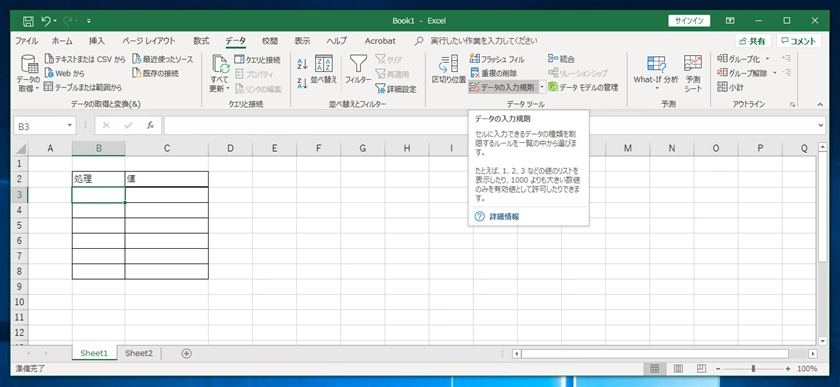Open 詳細情報 link in the tooltip
Screen dimensions: 840x387
tap(504, 217)
